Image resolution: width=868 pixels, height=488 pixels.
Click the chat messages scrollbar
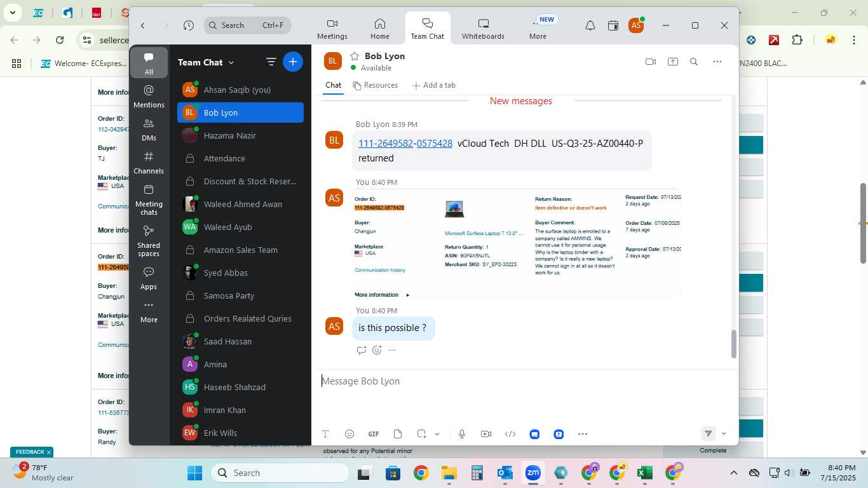click(x=734, y=344)
